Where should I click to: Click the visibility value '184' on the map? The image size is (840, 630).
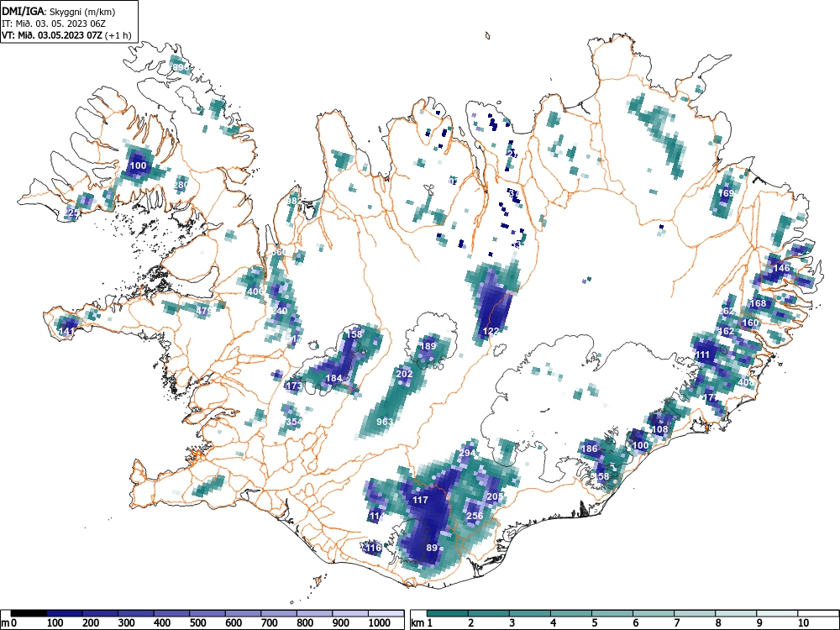(x=333, y=378)
